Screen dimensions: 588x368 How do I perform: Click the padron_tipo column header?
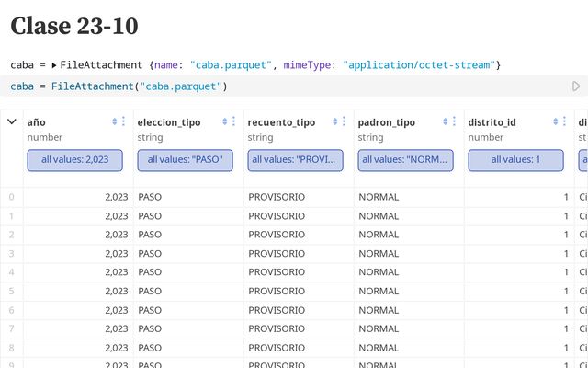pos(387,122)
